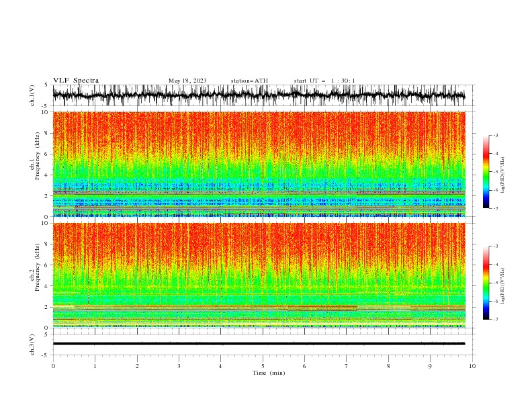Click the "-7" label on ch.2 colorbar

tap(496, 320)
